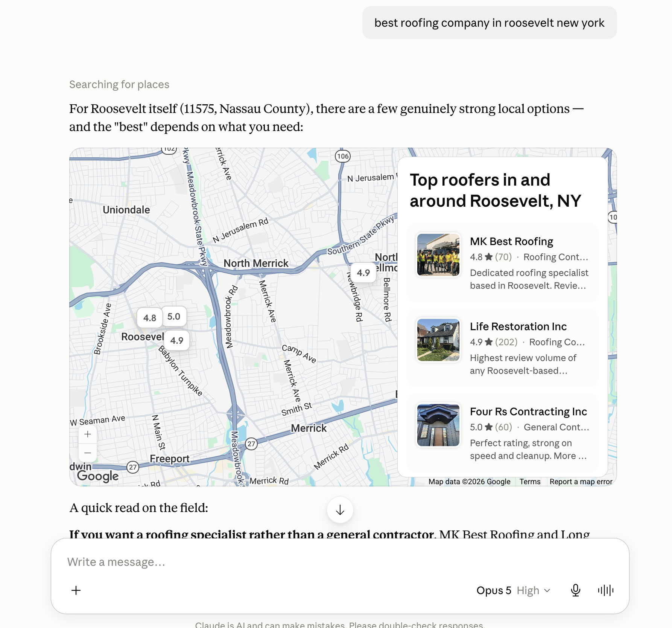Zoom out on the map with minus
The image size is (672, 628).
(88, 453)
